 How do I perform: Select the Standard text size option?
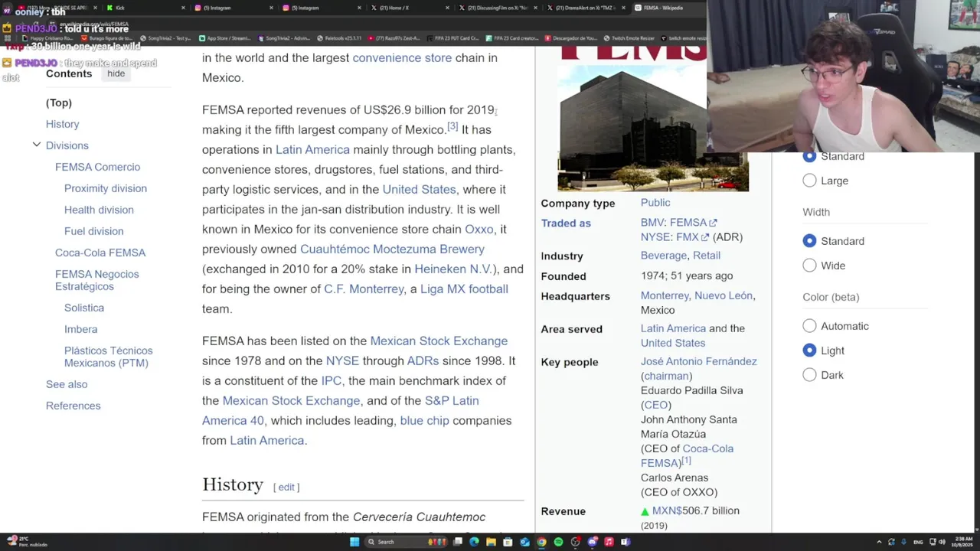809,156
